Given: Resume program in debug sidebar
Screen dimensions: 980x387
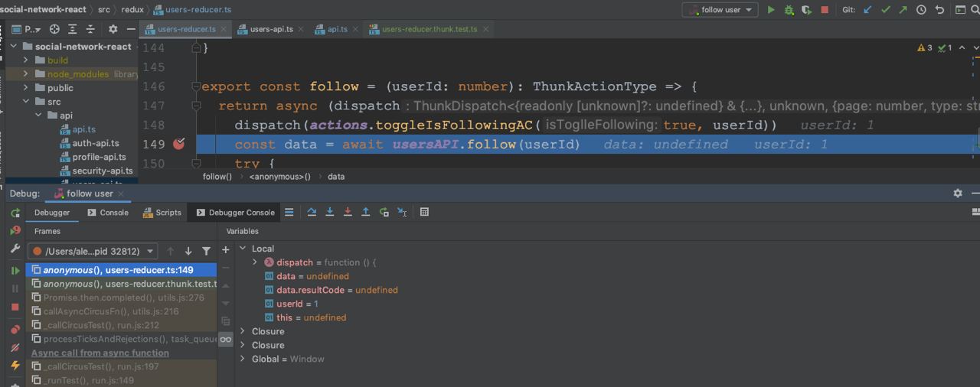Looking at the screenshot, I should 15,271.
